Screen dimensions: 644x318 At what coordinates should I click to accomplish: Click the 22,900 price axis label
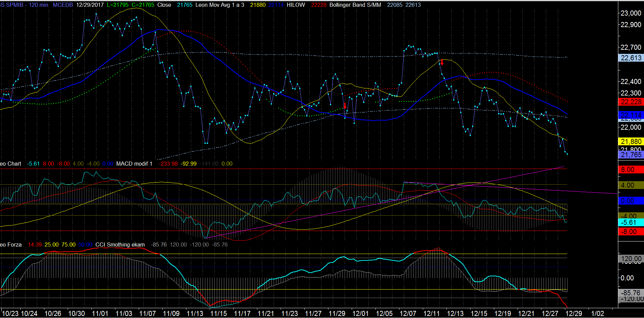click(631, 25)
